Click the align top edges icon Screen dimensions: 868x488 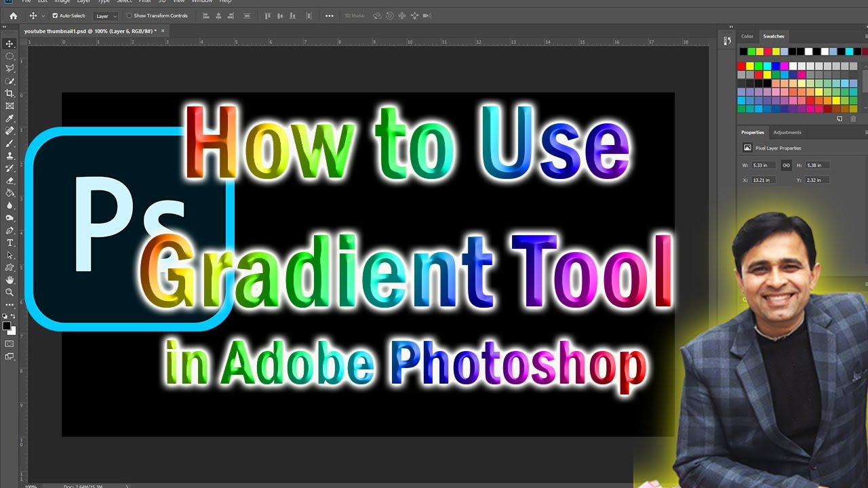[x=267, y=16]
